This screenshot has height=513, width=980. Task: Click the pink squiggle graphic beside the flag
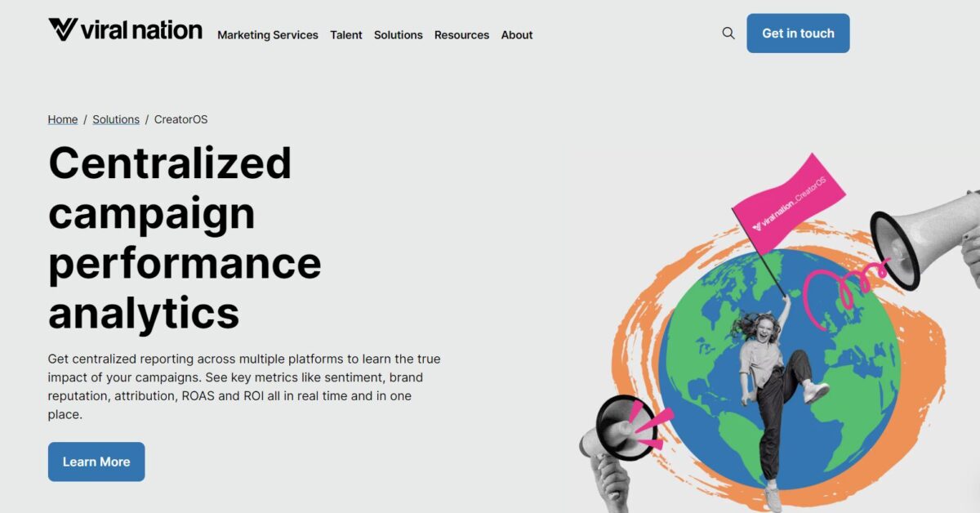tap(845, 282)
